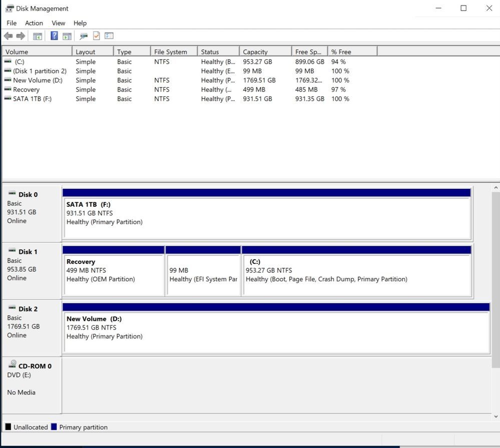
Task: Open the File menu
Action: (12, 23)
